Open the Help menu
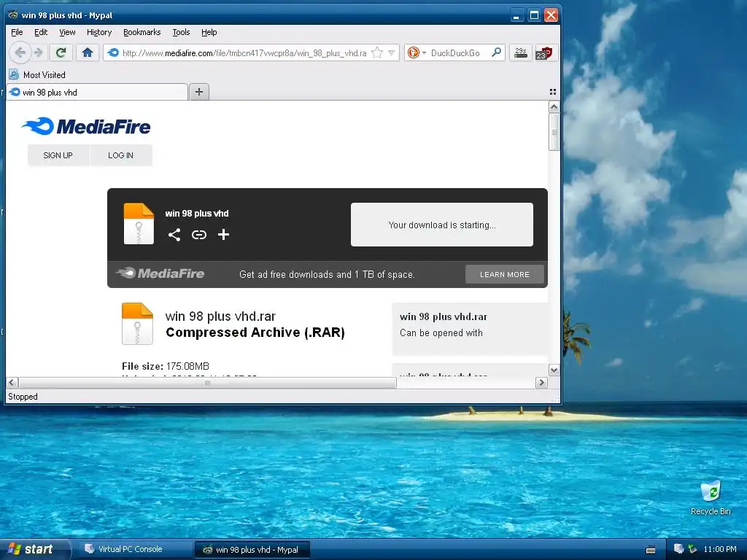This screenshot has height=560, width=747. tap(209, 32)
